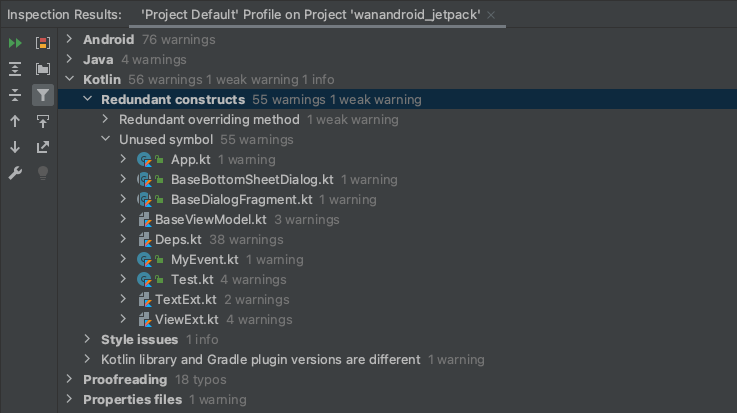Image resolution: width=737 pixels, height=413 pixels.
Task: Expand the Android warnings group
Action: pyautogui.click(x=70, y=39)
